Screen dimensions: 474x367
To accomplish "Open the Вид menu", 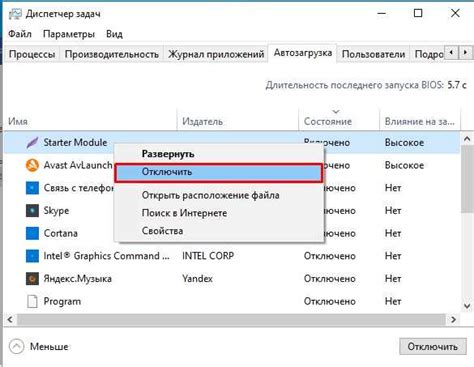I will click(x=114, y=34).
